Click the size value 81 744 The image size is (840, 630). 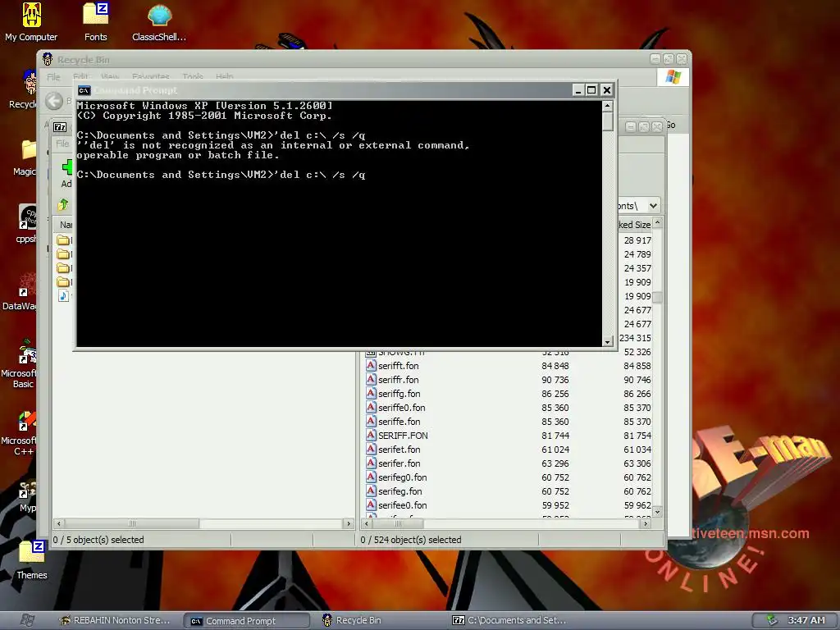click(555, 435)
